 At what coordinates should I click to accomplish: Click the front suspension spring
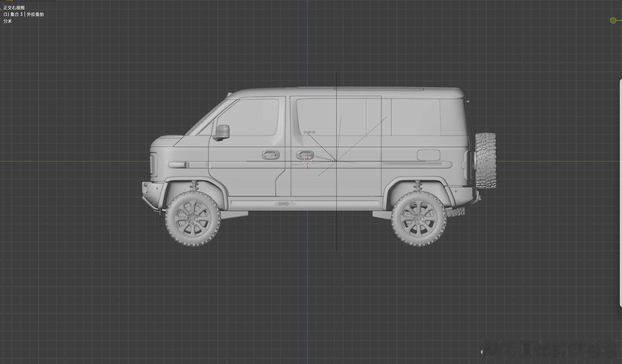(x=194, y=186)
